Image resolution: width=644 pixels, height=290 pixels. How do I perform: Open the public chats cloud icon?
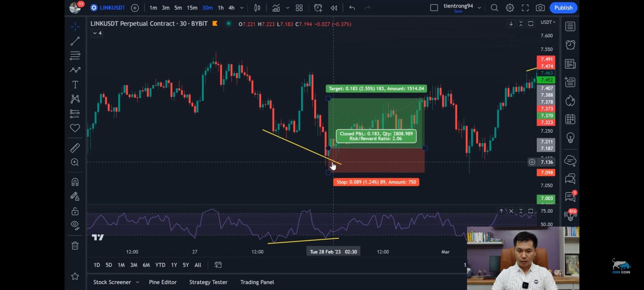[x=570, y=160]
